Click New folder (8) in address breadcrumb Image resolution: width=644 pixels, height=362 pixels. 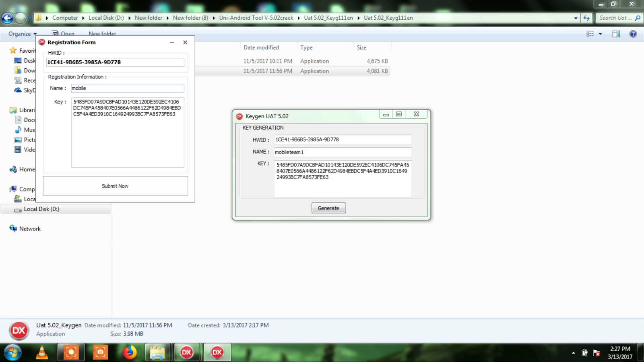[190, 18]
